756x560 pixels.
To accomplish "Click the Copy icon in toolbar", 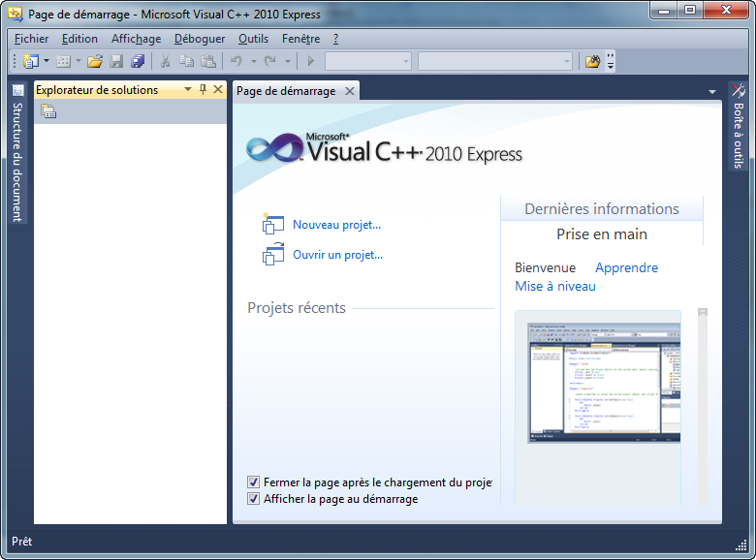I will 187,61.
